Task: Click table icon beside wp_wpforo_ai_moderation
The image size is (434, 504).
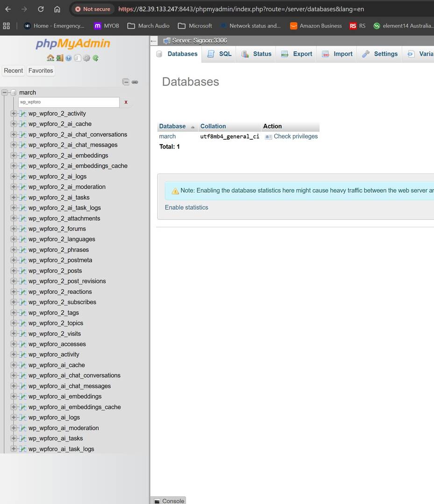Action: pos(22,428)
